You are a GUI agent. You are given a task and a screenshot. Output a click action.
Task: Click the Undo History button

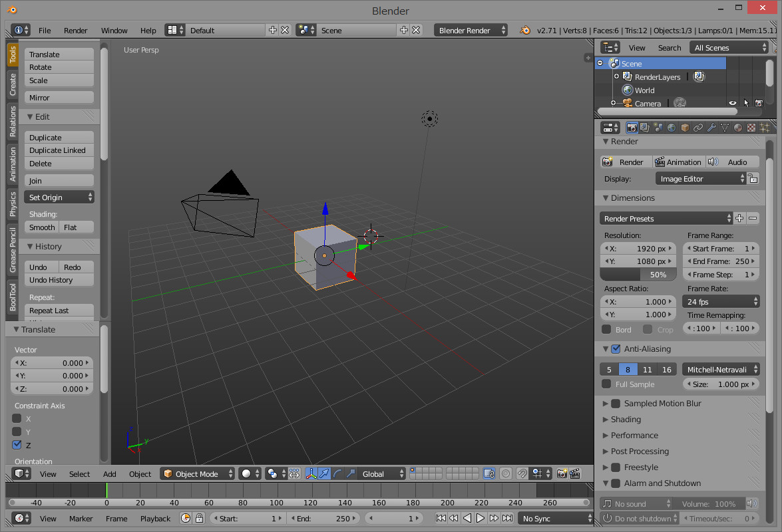pos(59,280)
